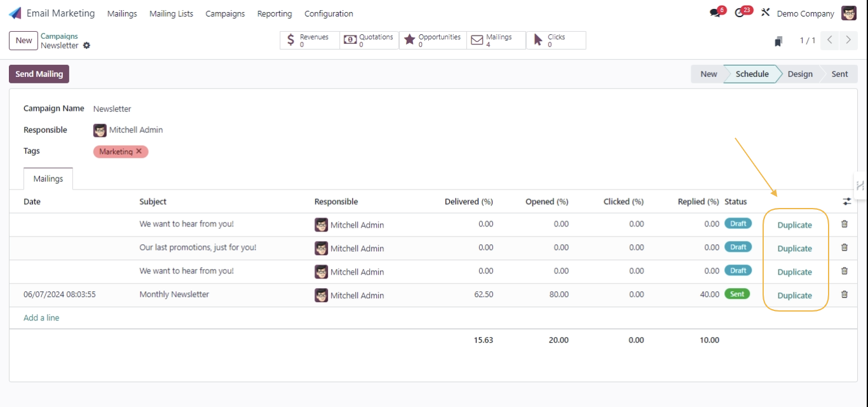Remove the Marketing tag

click(x=139, y=151)
